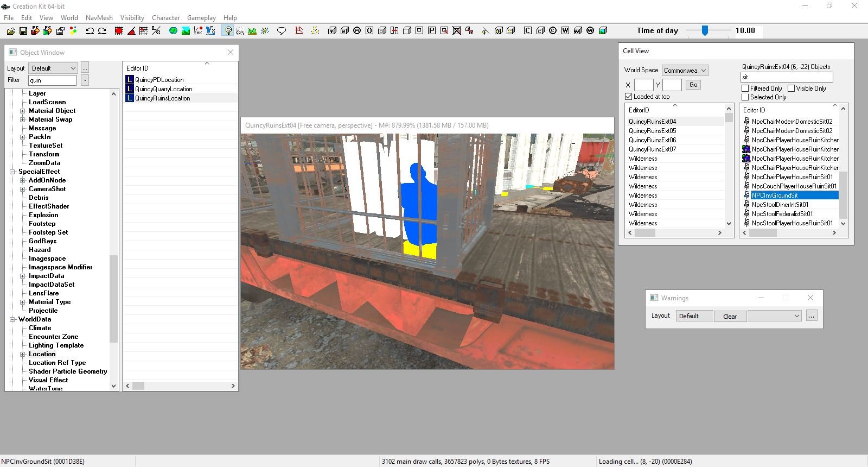Viewport: 868px width, 467px height.
Task: Click the boxed W toolbar icon
Action: pos(565,31)
